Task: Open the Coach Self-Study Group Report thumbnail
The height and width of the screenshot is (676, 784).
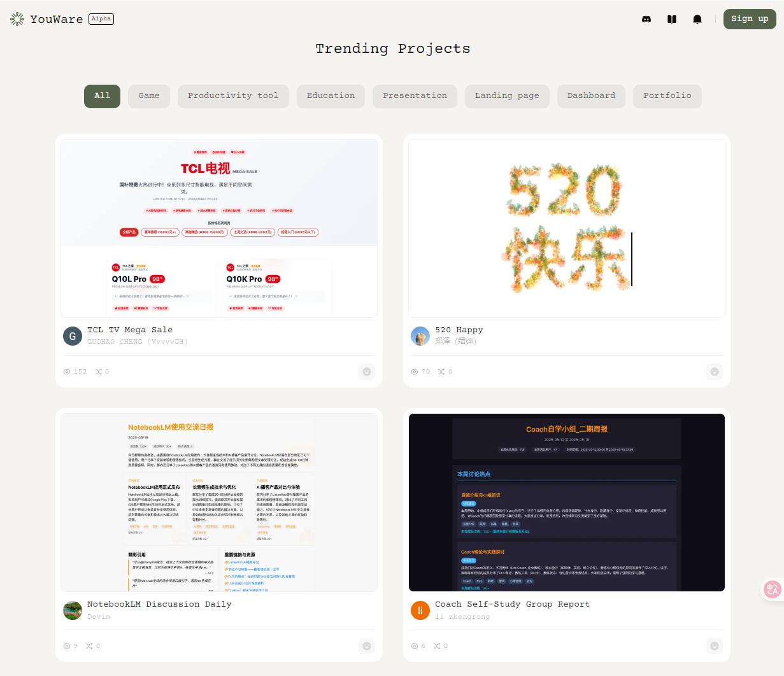Action: (x=567, y=502)
